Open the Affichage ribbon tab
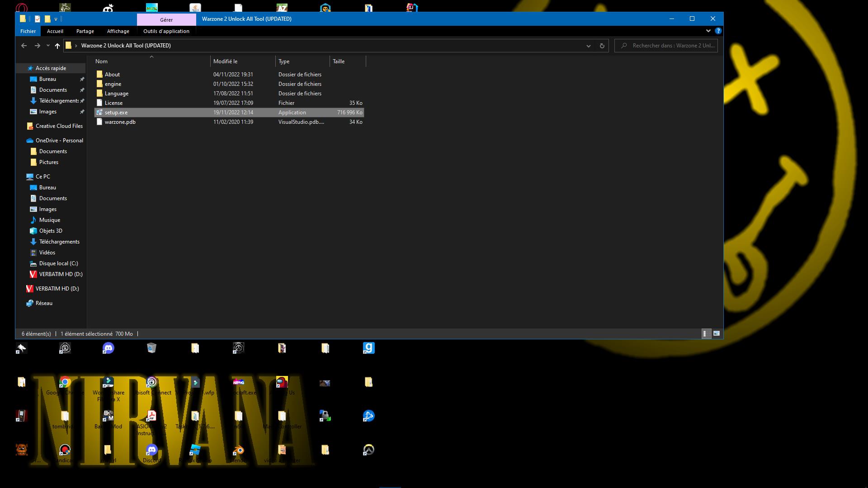 click(118, 31)
